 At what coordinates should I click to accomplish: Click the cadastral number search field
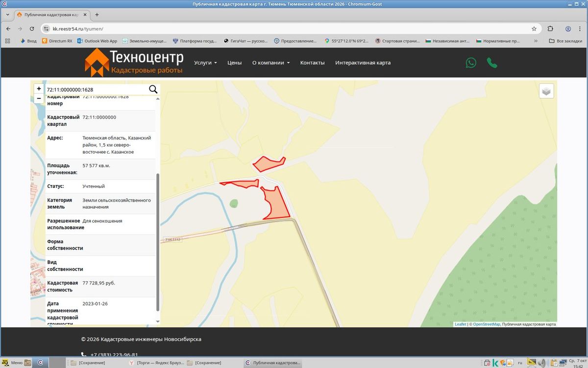(96, 89)
